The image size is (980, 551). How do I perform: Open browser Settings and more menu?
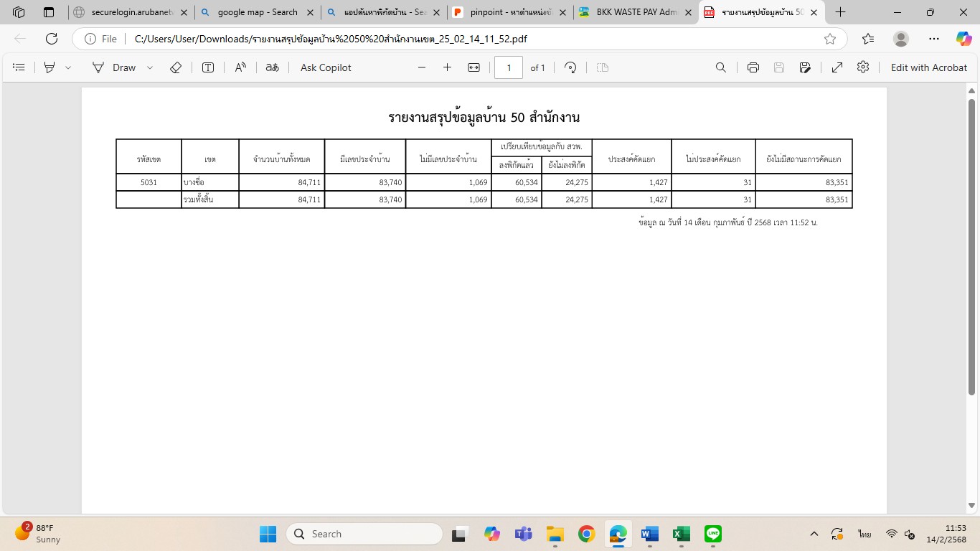pos(933,39)
